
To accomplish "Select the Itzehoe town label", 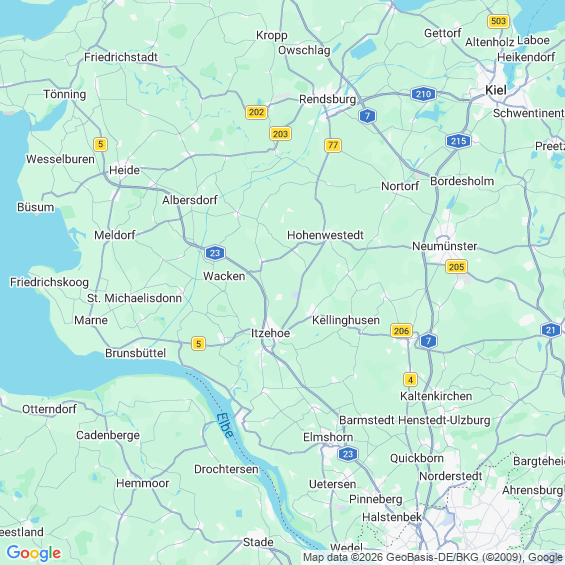I will click(270, 333).
